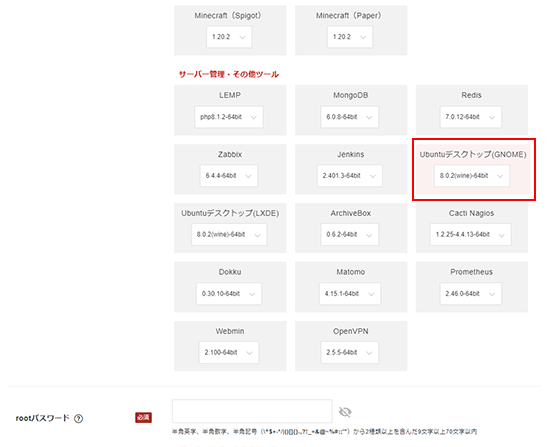Open Zabbix 6.4.4-64bit dropdown
550x447 pixels.
(229, 175)
